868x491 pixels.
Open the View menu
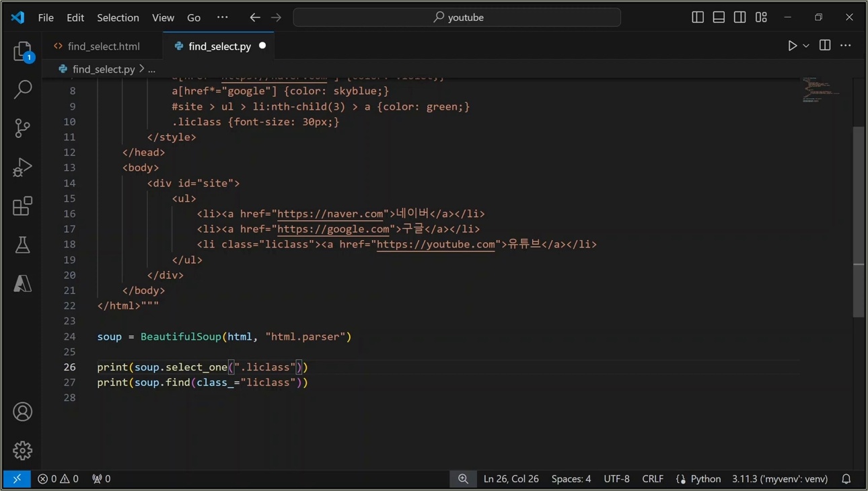pyautogui.click(x=163, y=17)
